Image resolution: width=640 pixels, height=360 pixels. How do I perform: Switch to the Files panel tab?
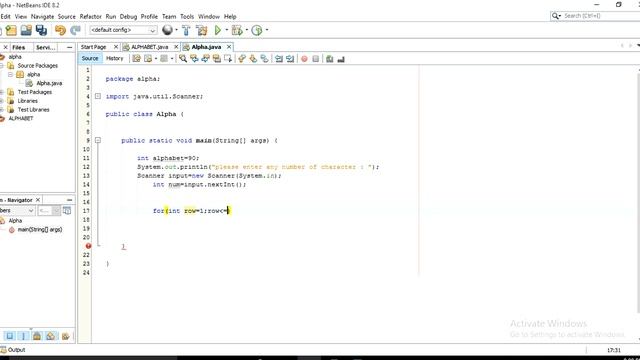tap(18, 48)
